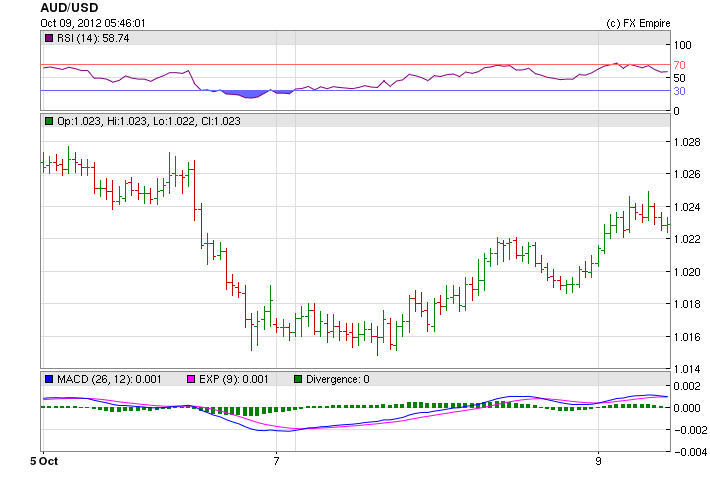Click the MACD 0.002 axis label
710x487 pixels.
click(x=687, y=386)
